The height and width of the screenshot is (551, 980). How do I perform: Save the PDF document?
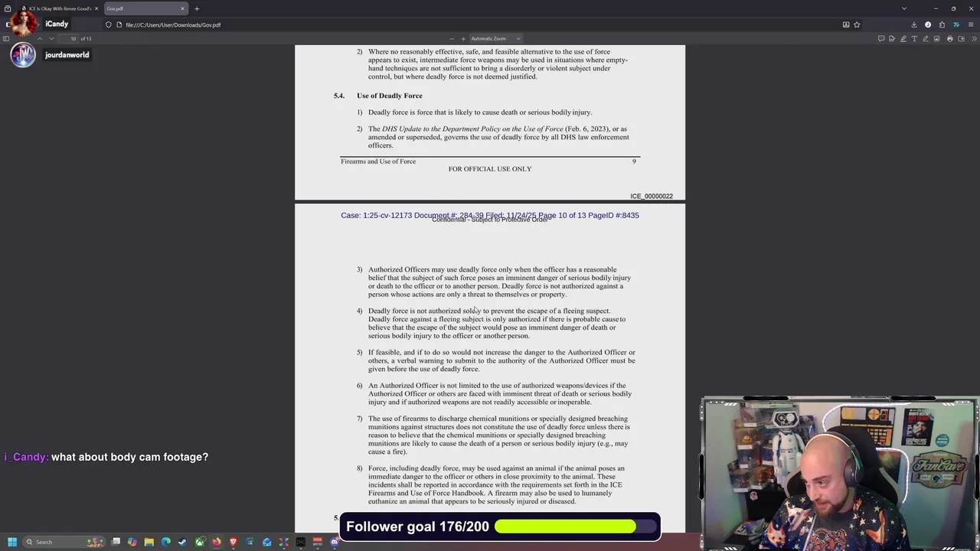pos(961,38)
